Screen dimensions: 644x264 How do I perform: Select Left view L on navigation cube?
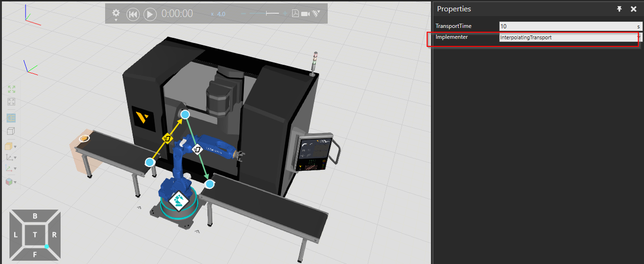(16, 235)
